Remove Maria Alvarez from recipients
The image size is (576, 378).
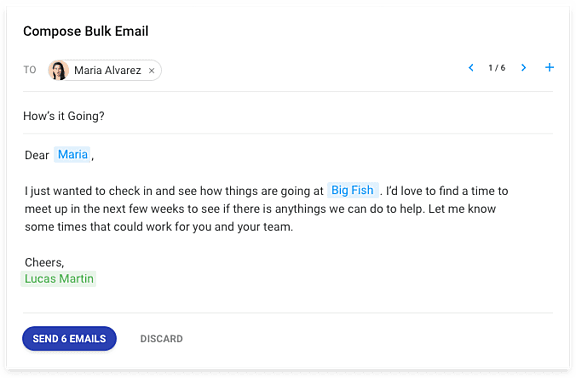click(x=151, y=71)
